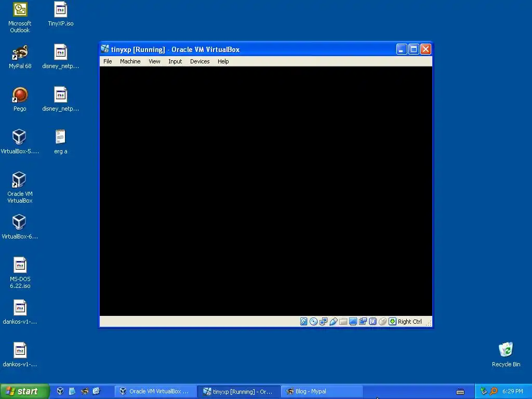
Task: Click the display settings status icon
Action: coord(353,321)
